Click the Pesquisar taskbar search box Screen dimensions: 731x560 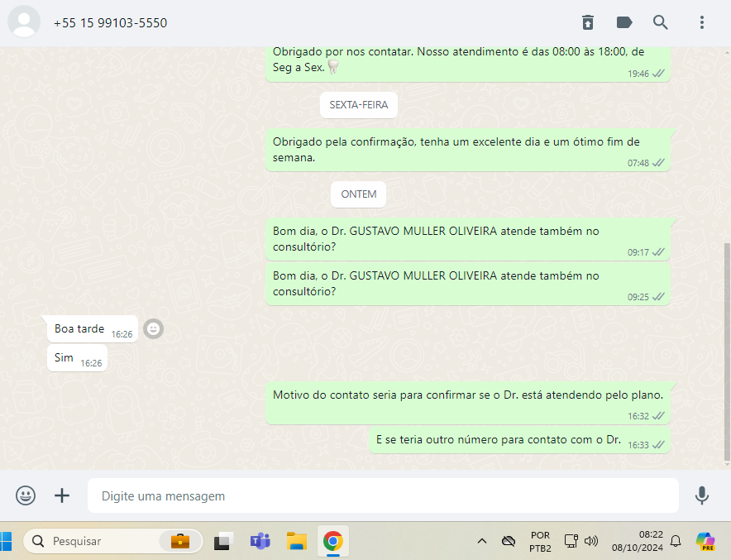112,541
